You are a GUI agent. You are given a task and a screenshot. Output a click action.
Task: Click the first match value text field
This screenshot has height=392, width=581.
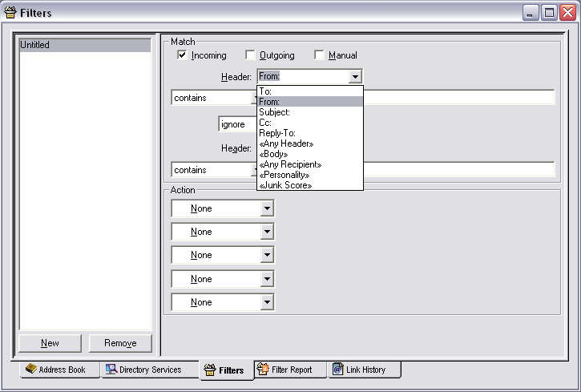(458, 98)
